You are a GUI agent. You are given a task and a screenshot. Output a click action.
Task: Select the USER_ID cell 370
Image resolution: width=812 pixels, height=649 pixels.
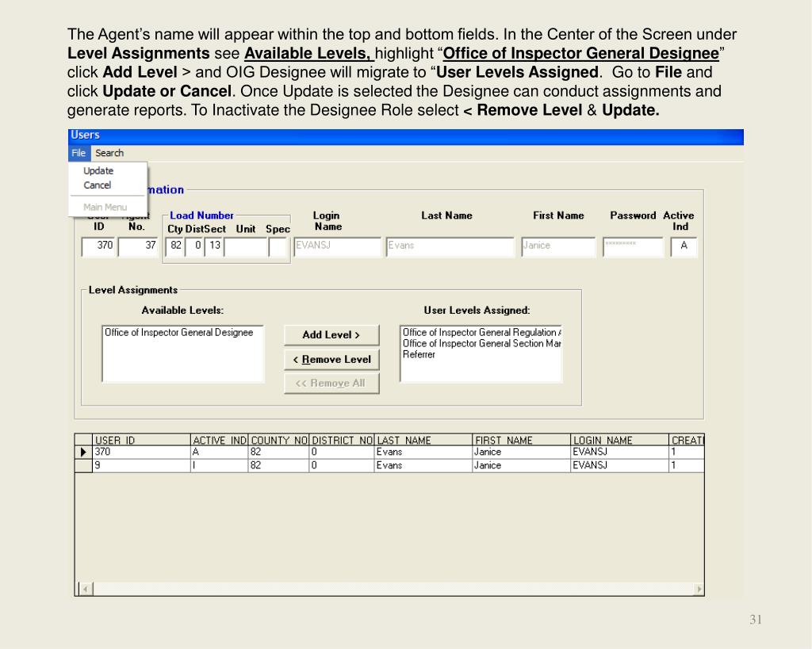click(141, 452)
